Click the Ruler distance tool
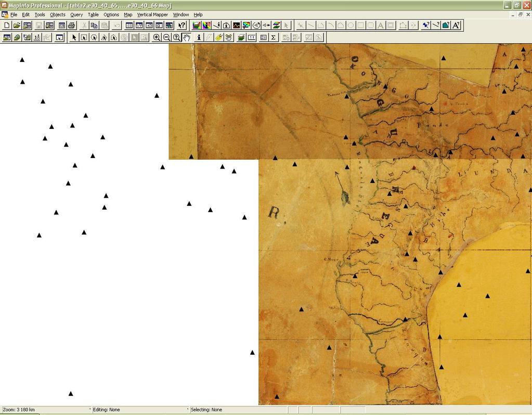 click(251, 37)
